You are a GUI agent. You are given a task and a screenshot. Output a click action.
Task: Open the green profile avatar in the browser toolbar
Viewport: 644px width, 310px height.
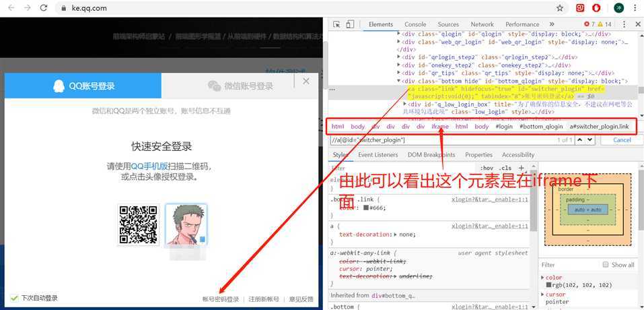tap(618, 8)
